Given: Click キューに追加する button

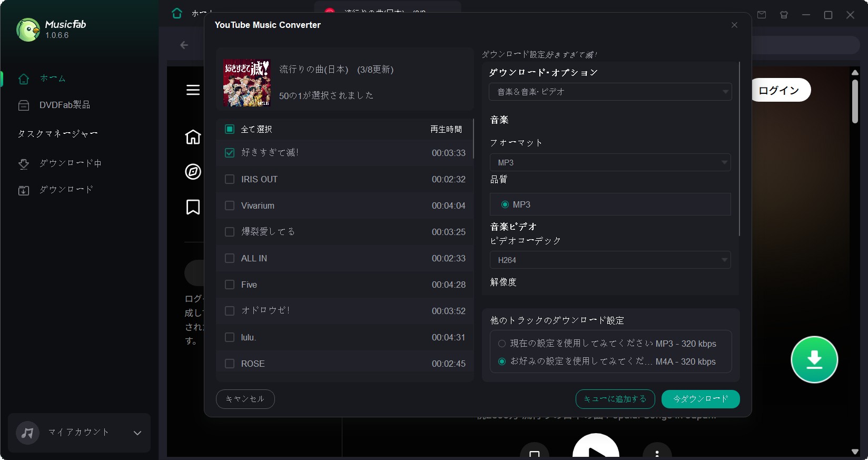Looking at the screenshot, I should pyautogui.click(x=615, y=399).
